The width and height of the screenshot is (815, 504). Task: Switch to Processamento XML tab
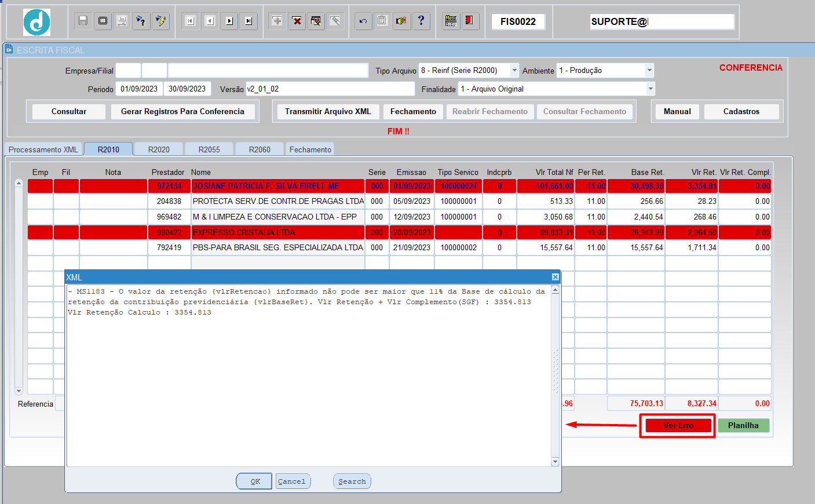tap(43, 149)
